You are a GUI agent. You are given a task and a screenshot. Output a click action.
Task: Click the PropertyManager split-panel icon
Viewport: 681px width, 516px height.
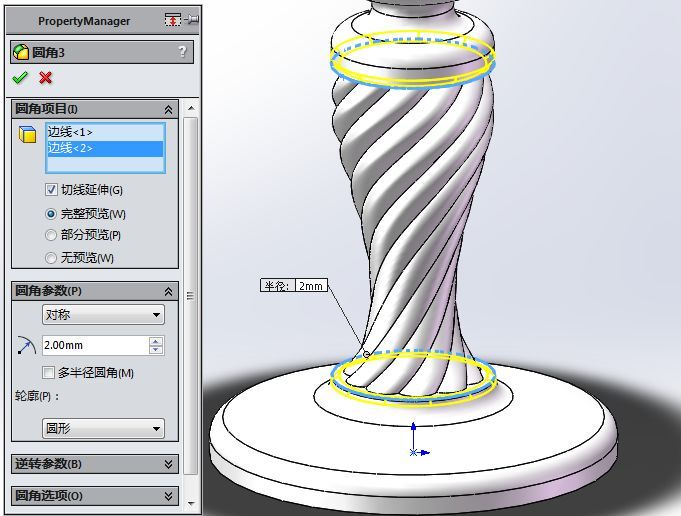click(x=172, y=20)
